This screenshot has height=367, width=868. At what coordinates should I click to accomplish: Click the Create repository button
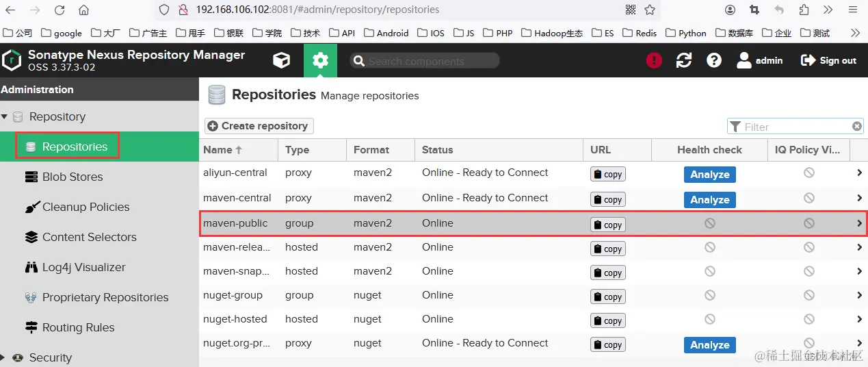259,126
